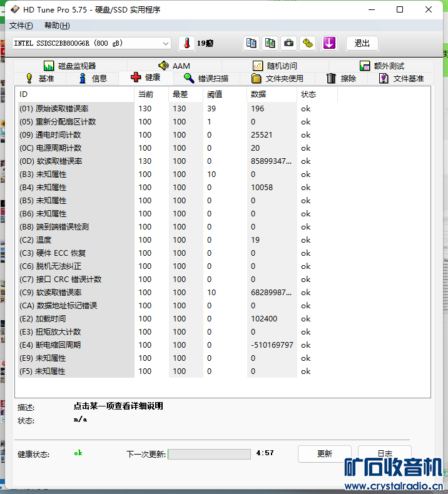448x494 pixels.
Task: Click the 状态 column header
Action: coord(317,94)
